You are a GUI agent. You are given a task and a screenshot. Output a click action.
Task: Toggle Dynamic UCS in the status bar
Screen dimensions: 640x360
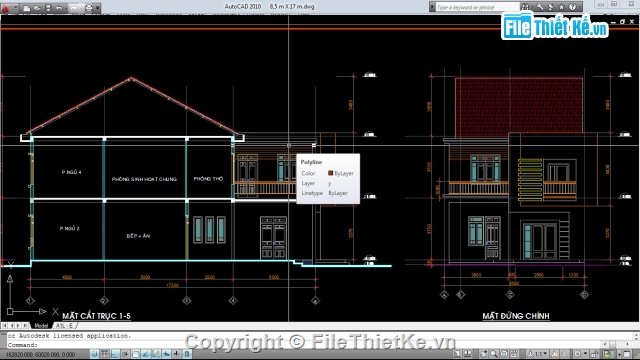point(156,354)
